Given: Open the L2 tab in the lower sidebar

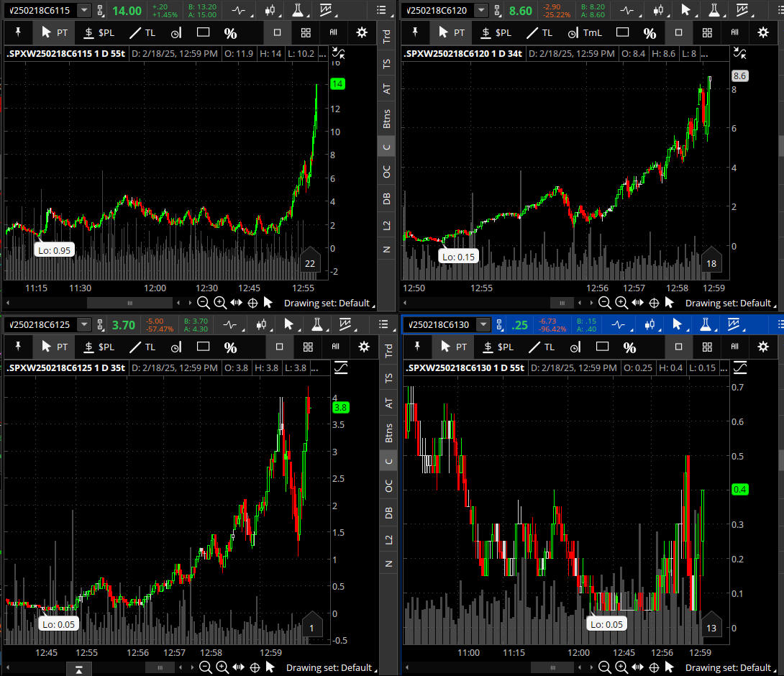Looking at the screenshot, I should pyautogui.click(x=388, y=540).
